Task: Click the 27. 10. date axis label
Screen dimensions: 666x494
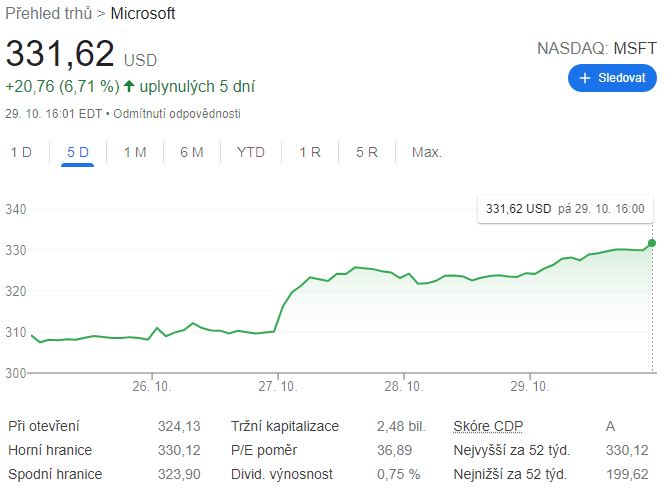Action: pyautogui.click(x=278, y=387)
